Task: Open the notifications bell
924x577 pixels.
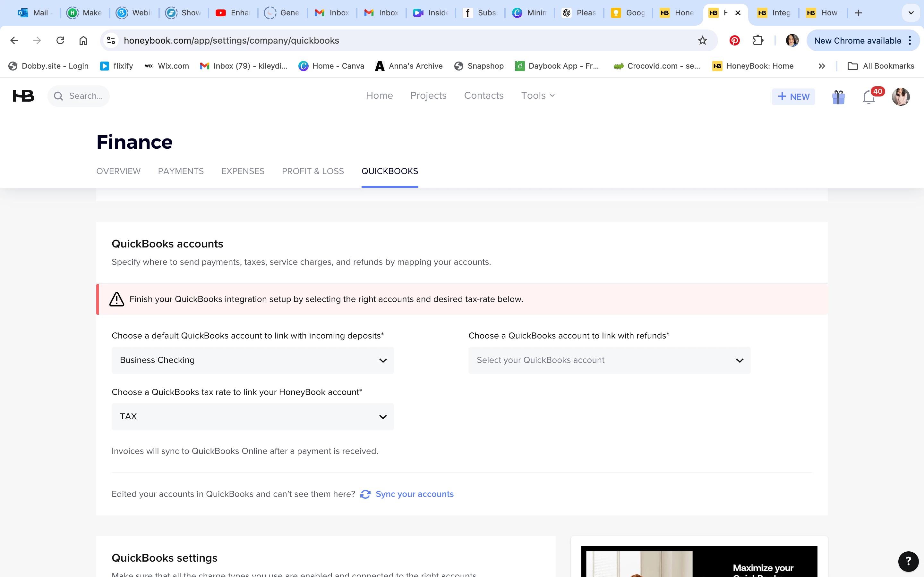Action: 868,97
